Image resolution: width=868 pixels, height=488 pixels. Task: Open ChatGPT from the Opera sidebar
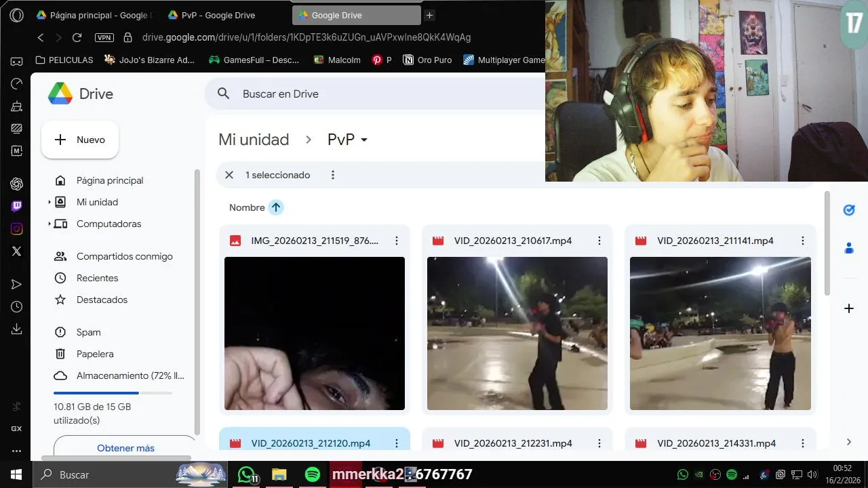coord(16,184)
